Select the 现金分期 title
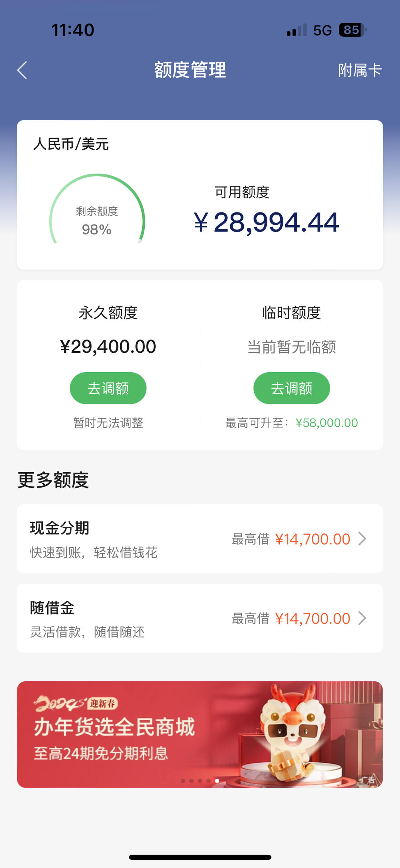 click(59, 528)
